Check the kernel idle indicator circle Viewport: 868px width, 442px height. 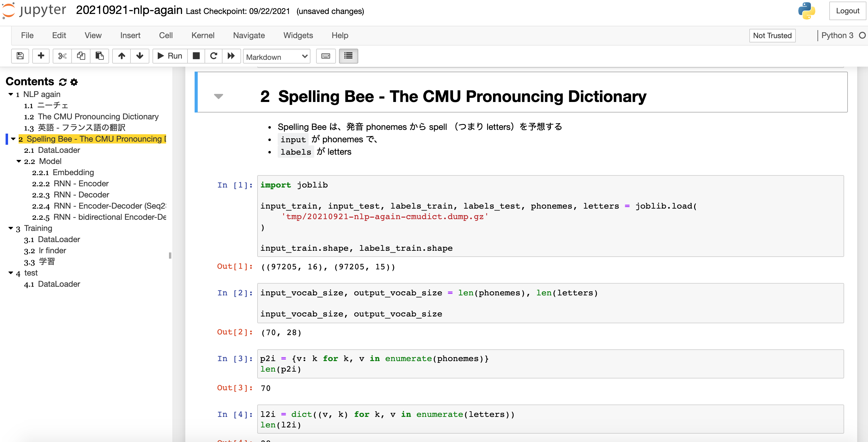point(862,35)
